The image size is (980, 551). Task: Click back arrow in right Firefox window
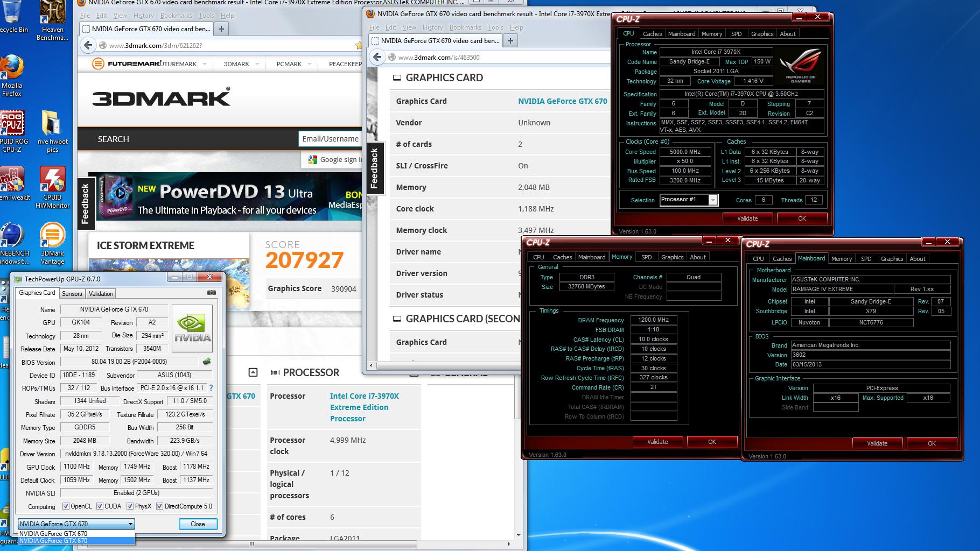click(377, 57)
